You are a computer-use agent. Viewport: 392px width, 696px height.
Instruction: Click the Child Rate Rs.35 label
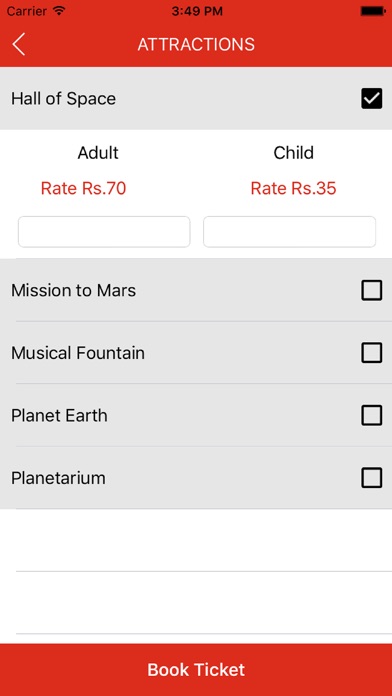[x=293, y=188]
